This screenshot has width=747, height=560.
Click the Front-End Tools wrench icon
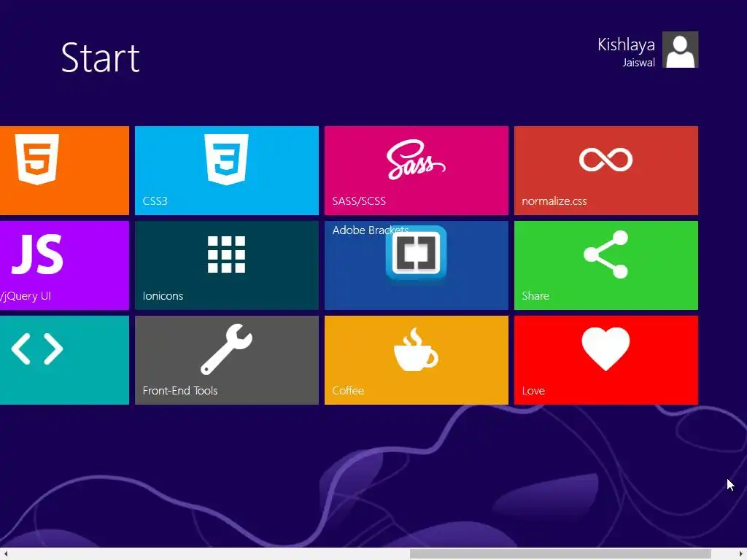tap(226, 349)
